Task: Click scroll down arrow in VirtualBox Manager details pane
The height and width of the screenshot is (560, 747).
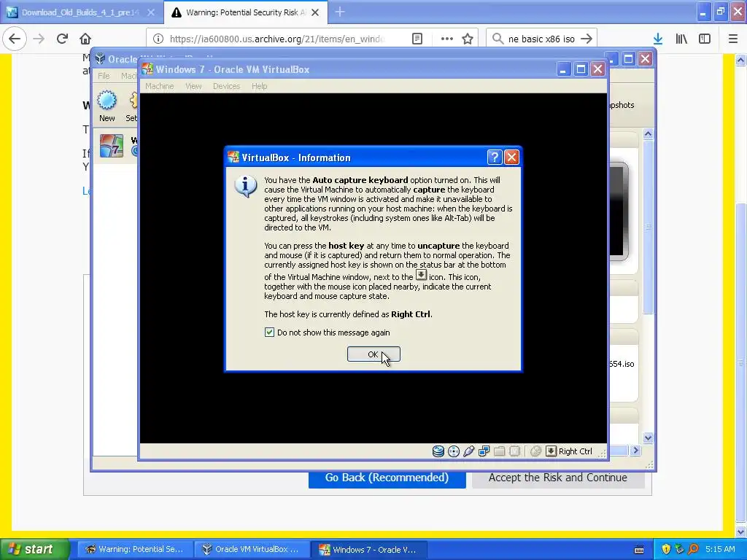Action: click(x=648, y=437)
